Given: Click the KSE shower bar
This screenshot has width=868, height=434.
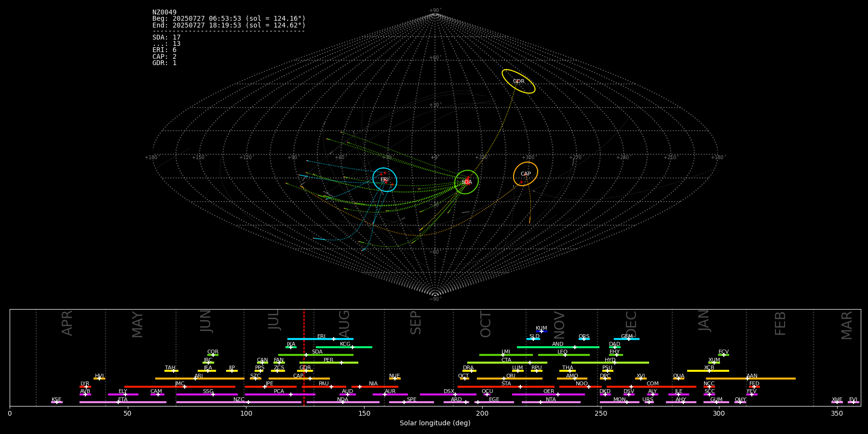Looking at the screenshot, I should (x=57, y=402).
